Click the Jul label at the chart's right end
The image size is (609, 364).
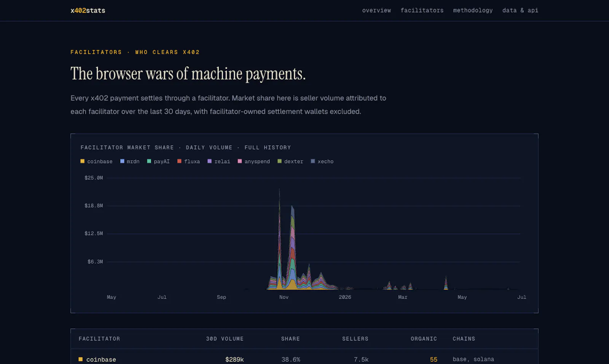click(521, 297)
